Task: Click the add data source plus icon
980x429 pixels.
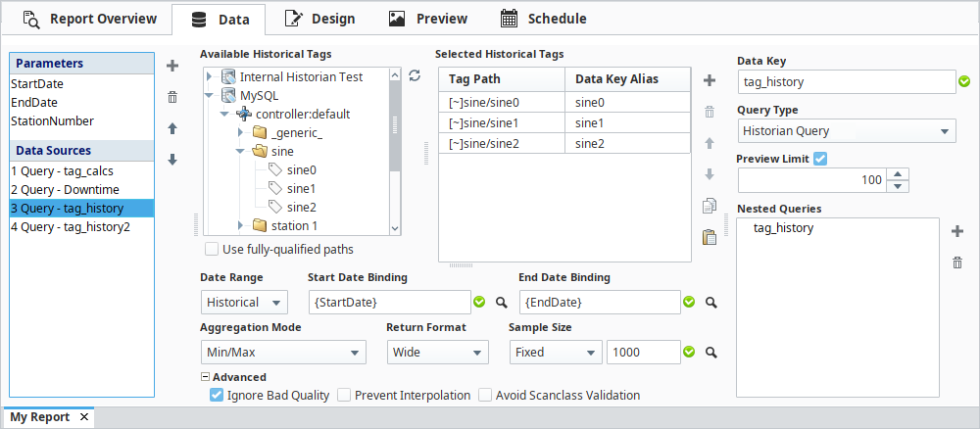Action: 172,66
